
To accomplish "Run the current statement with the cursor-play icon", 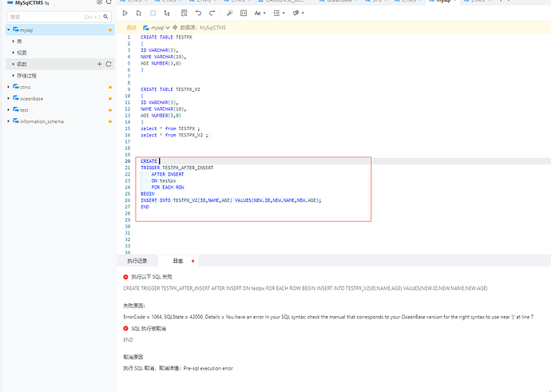I will click(x=139, y=13).
